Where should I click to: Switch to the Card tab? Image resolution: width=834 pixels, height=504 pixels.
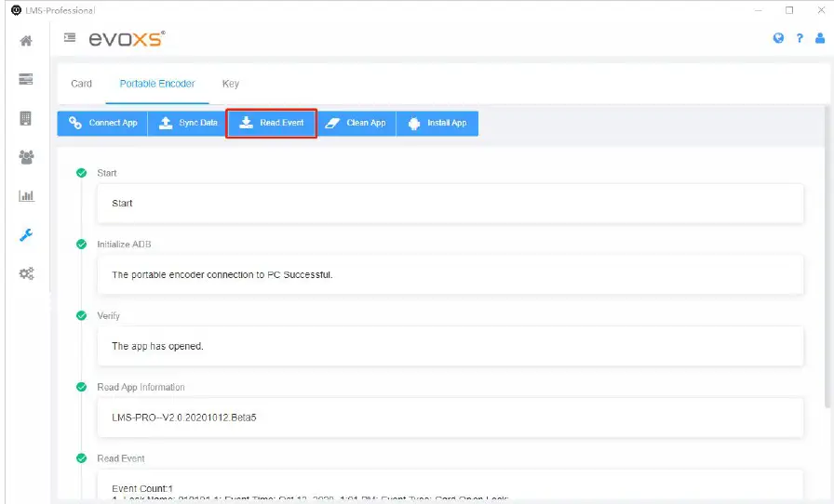tap(81, 84)
